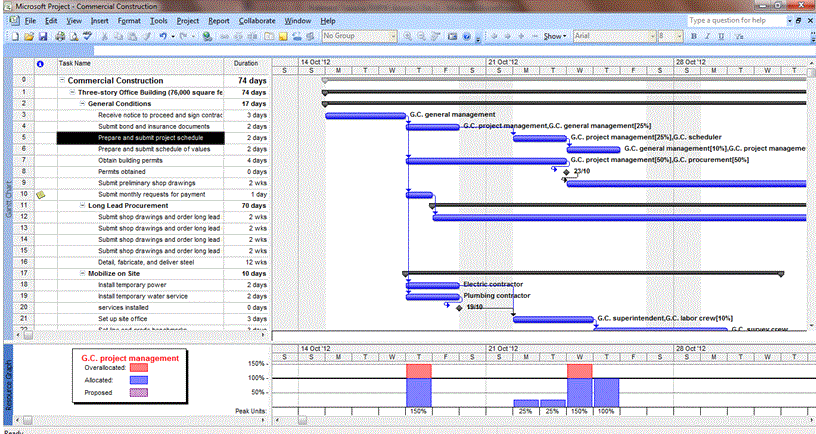Open the Arial font dropdown
This screenshot has width=816, height=434.
tap(653, 36)
